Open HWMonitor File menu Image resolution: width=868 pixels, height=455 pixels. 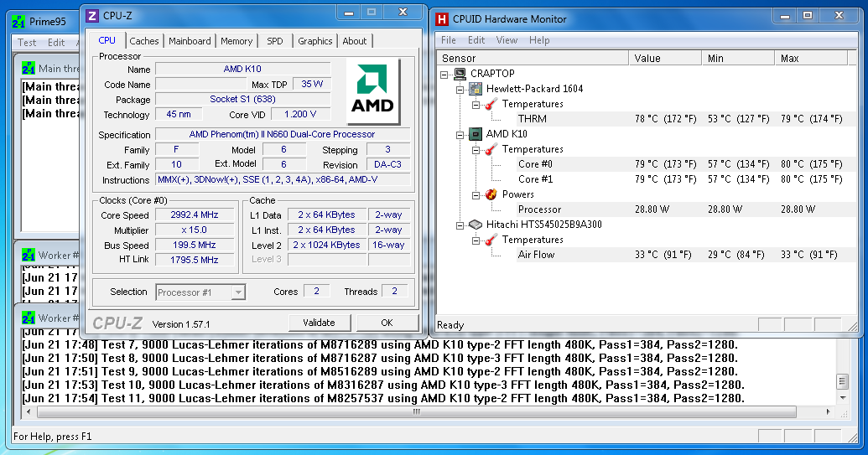click(449, 40)
